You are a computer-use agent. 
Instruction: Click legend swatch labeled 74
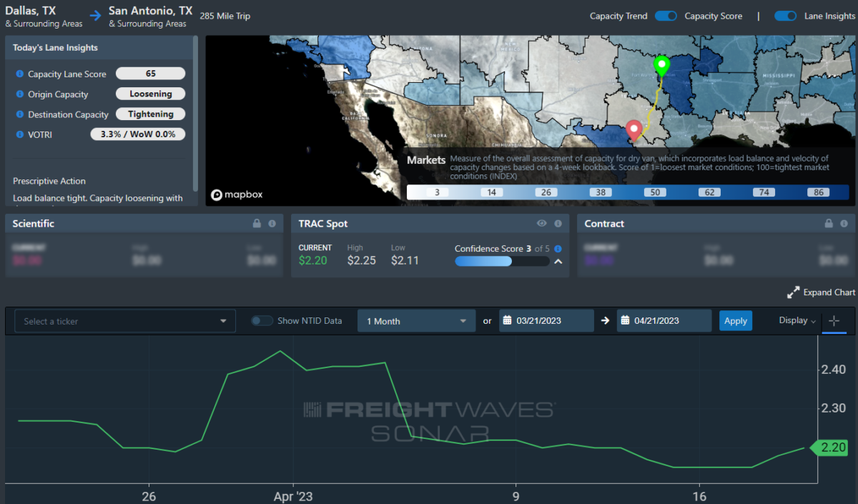(x=763, y=192)
